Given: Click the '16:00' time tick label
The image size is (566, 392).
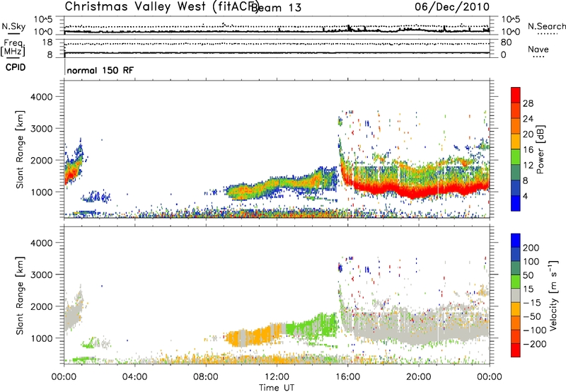Looking at the screenshot, I should pos(347,377).
